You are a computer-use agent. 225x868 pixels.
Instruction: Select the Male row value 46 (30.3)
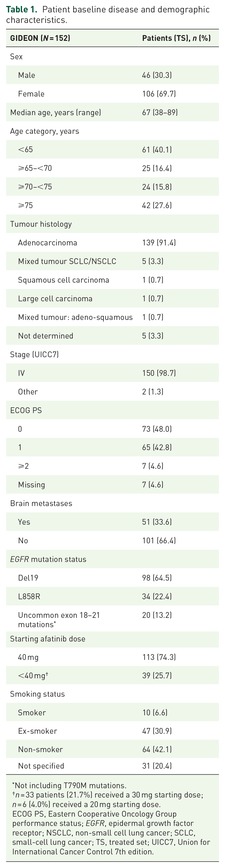coord(157,75)
